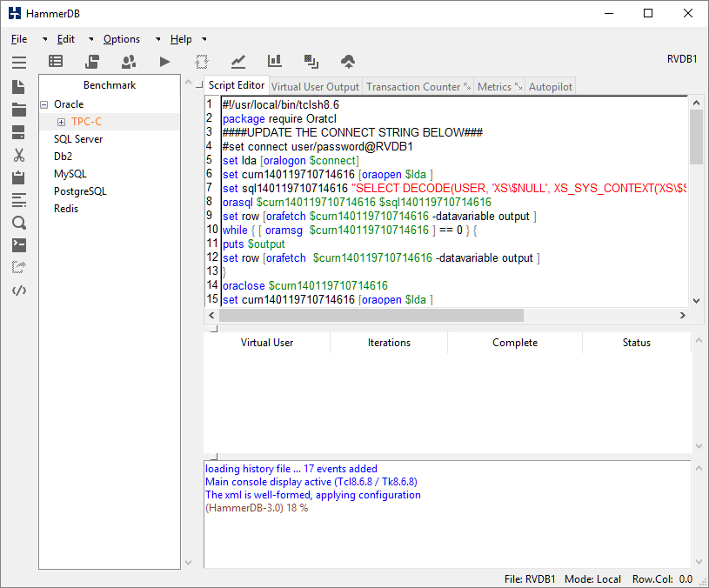
Task: Click the clipboard Paste icon
Action: click(x=18, y=177)
